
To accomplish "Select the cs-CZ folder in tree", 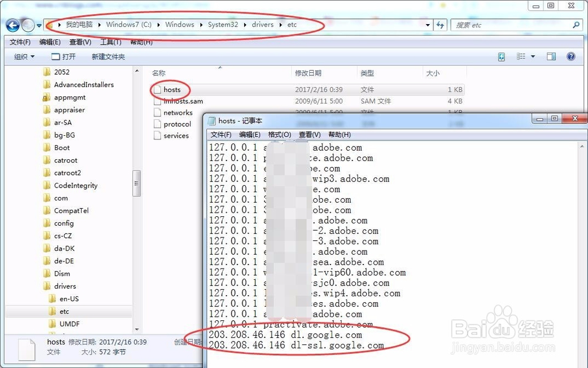I will (63, 236).
